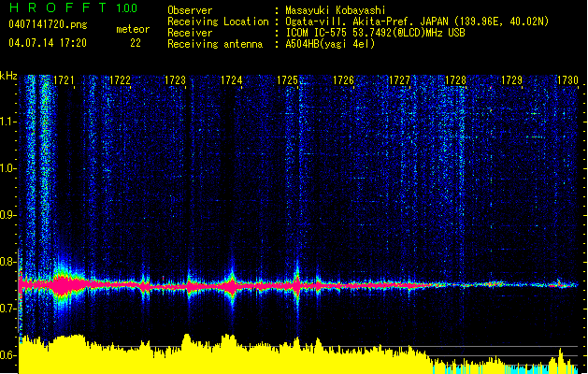
Task: Click the Receiving Location label
Action: [218, 22]
